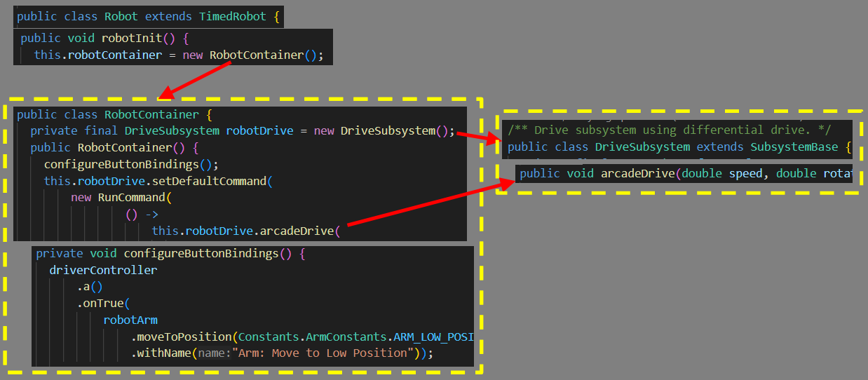Image resolution: width=868 pixels, height=380 pixels.
Task: Click the TimedRobot superclass name
Action: [232, 17]
